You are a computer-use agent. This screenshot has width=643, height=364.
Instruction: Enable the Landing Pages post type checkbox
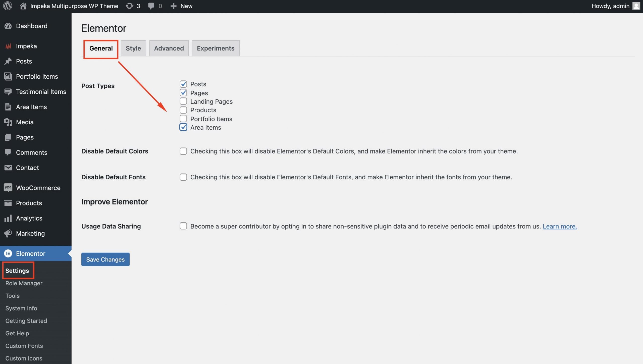click(x=183, y=101)
